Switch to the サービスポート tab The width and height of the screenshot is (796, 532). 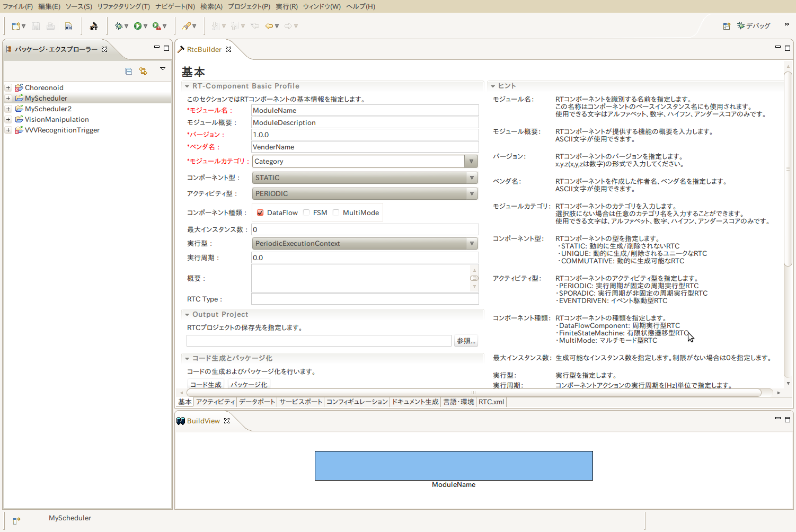pyautogui.click(x=300, y=402)
